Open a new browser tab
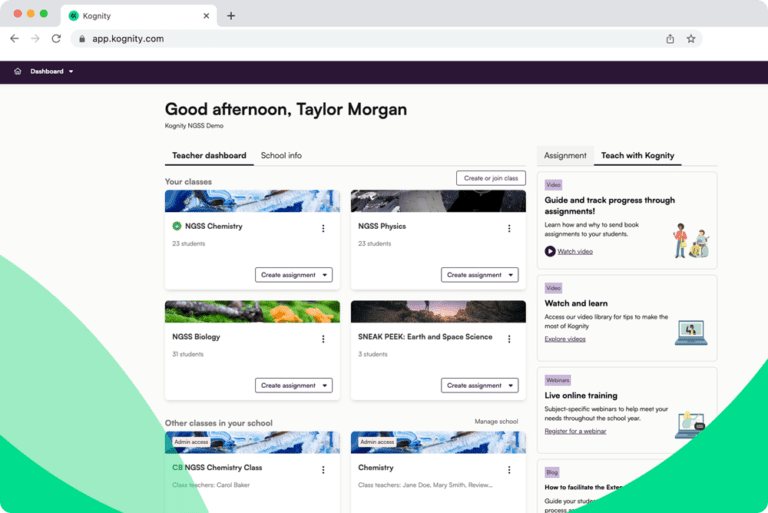This screenshot has width=768, height=513. (x=231, y=15)
